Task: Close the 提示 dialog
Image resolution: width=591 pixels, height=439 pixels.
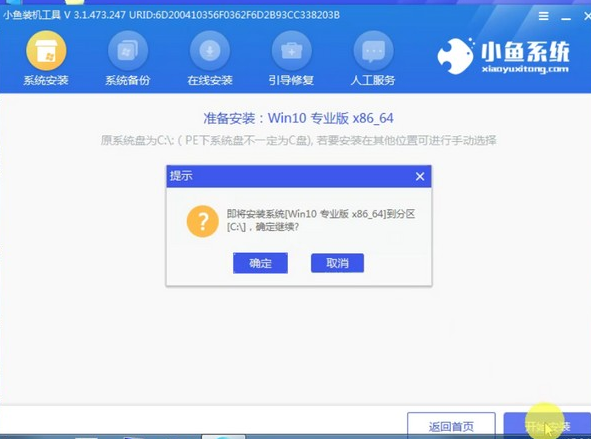Action: point(420,176)
